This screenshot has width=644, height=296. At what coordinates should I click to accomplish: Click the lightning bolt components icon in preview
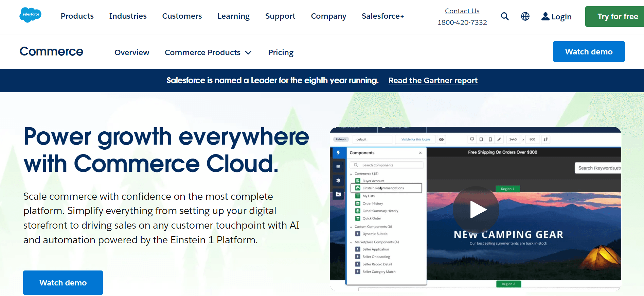pyautogui.click(x=338, y=153)
